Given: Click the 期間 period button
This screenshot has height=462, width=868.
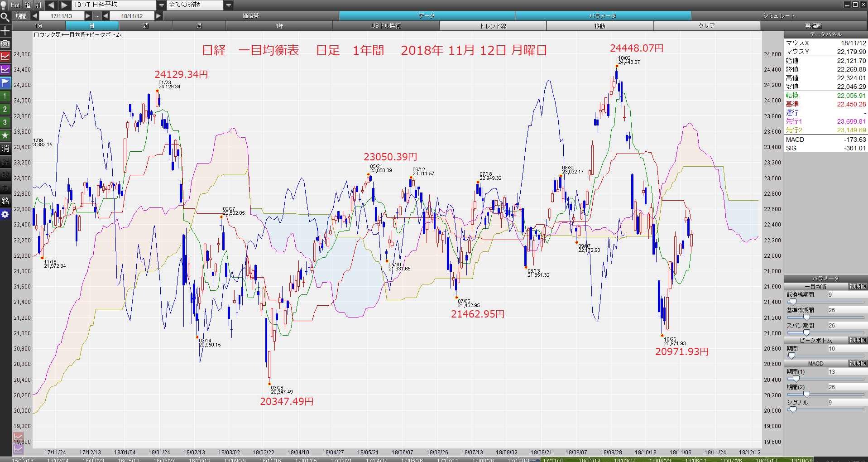Looking at the screenshot, I should click(x=21, y=16).
